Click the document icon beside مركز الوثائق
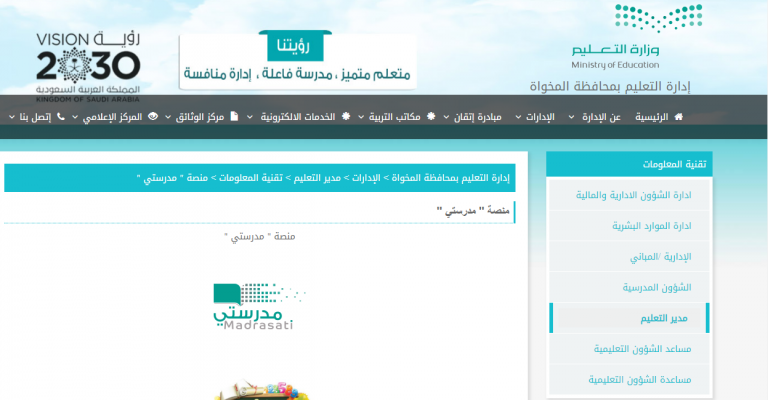The height and width of the screenshot is (400, 768). (x=234, y=117)
